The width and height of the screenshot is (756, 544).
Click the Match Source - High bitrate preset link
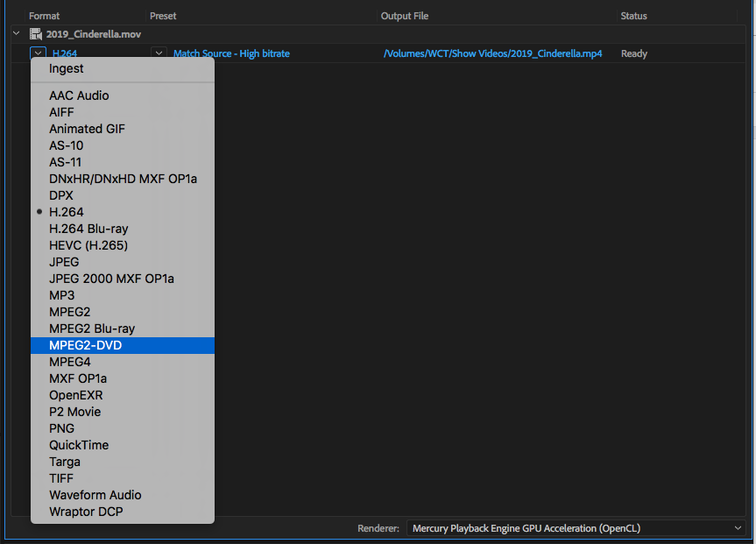click(x=231, y=53)
